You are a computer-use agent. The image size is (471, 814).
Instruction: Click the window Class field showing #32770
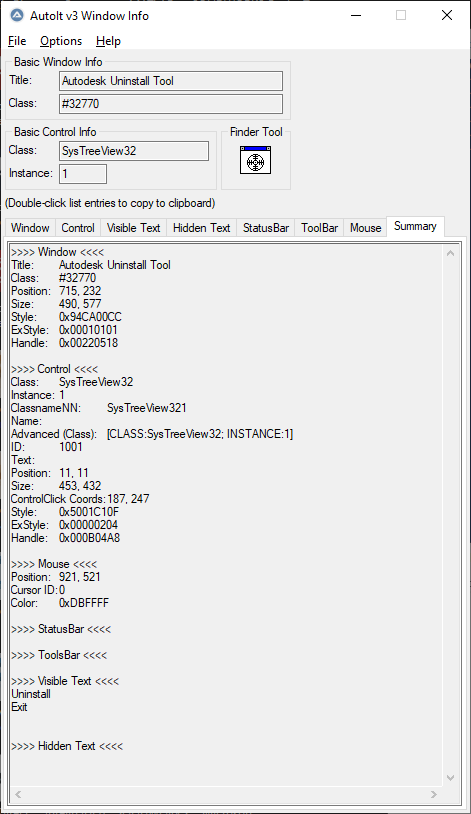171,104
